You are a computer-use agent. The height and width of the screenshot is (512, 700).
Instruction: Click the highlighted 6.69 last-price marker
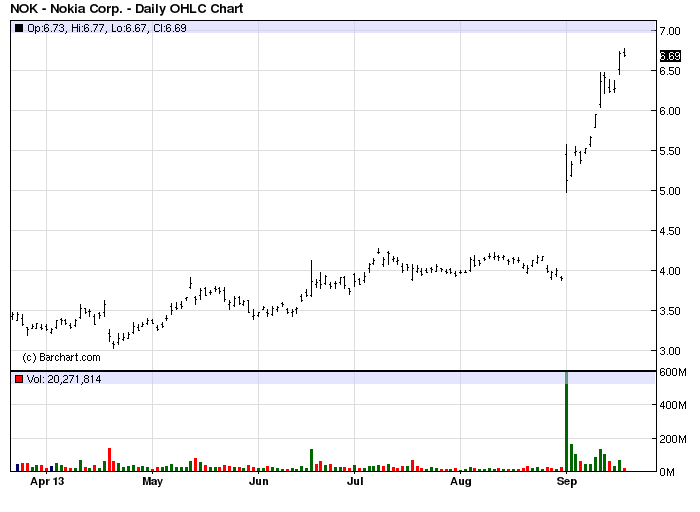(x=670, y=56)
